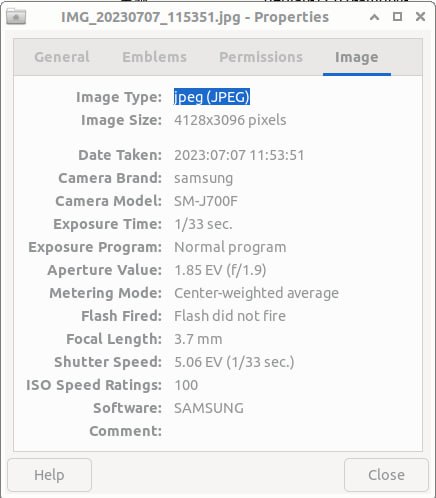Click the window title IMG_20230707_115351.jpg - Properties
Screen dimensions: 436x498
pos(195,17)
